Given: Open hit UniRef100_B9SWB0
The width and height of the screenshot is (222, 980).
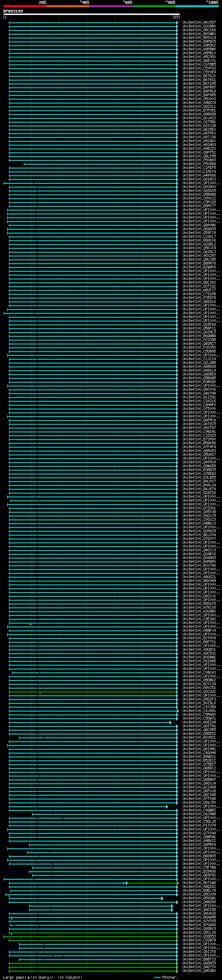Looking at the screenshot, I should [x=199, y=34].
